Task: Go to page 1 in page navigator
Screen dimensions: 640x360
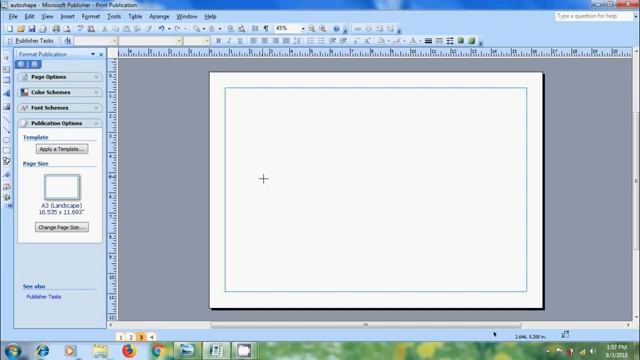Action: 121,337
